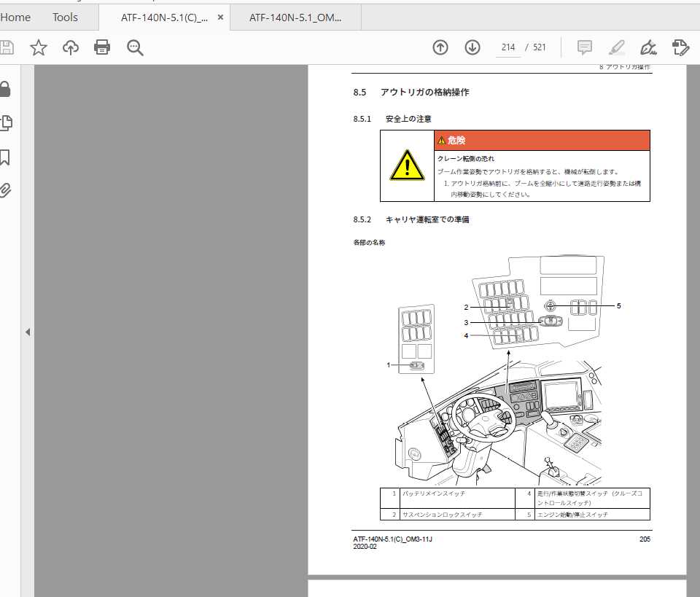
Task: Switch to the Tools tab
Action: tap(65, 17)
